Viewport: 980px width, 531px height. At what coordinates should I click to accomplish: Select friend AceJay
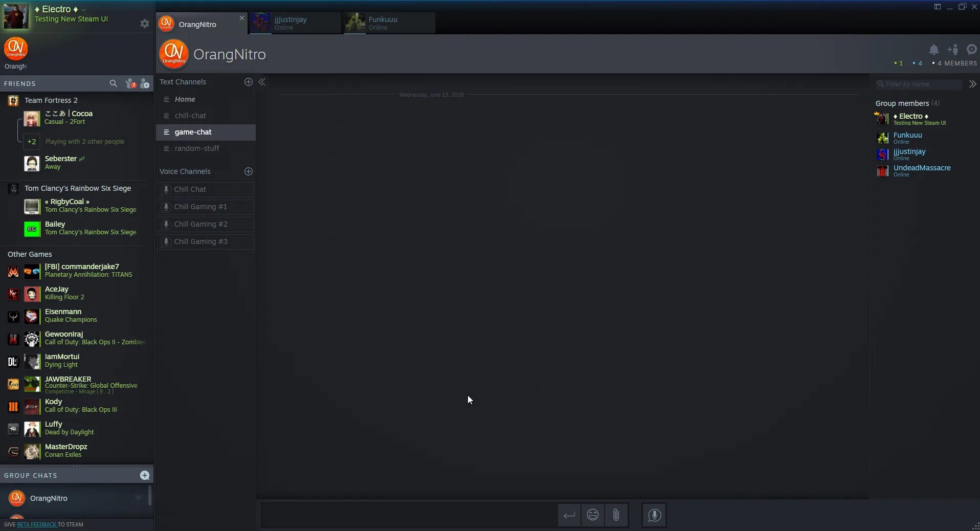click(x=77, y=293)
